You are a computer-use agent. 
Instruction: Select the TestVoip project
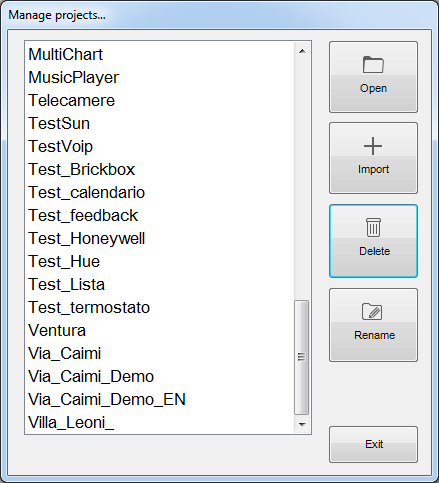160,146
